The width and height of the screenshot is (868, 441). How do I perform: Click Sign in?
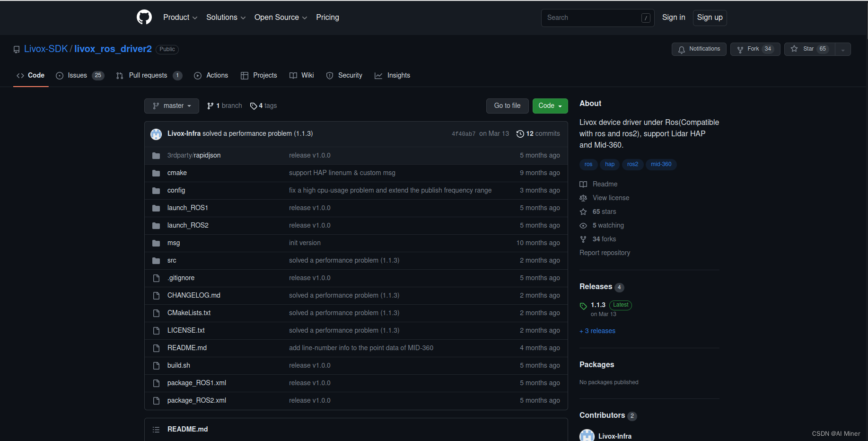674,18
